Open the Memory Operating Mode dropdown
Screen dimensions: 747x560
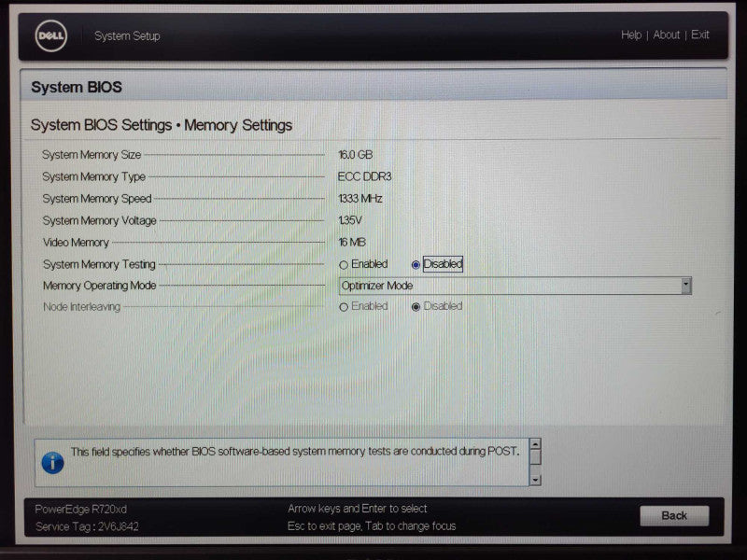(515, 286)
